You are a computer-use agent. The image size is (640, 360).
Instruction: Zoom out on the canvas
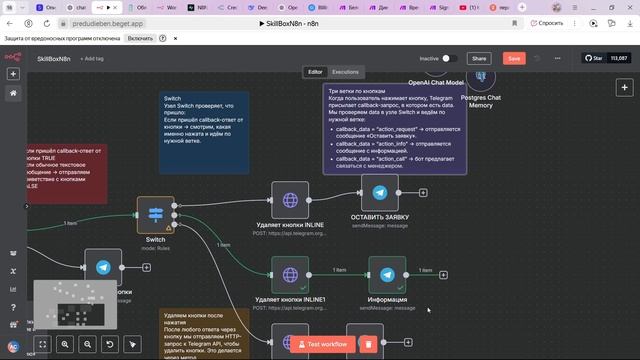click(87, 344)
